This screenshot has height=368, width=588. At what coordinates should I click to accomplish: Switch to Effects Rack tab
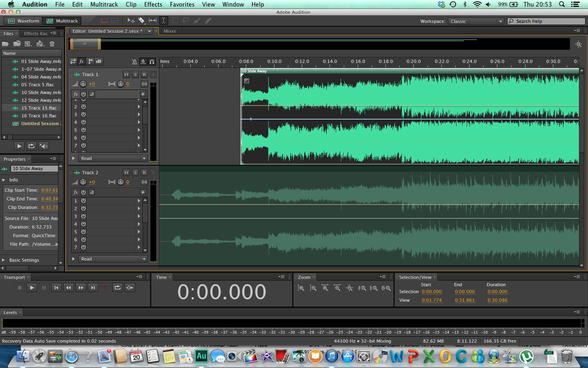click(x=36, y=34)
